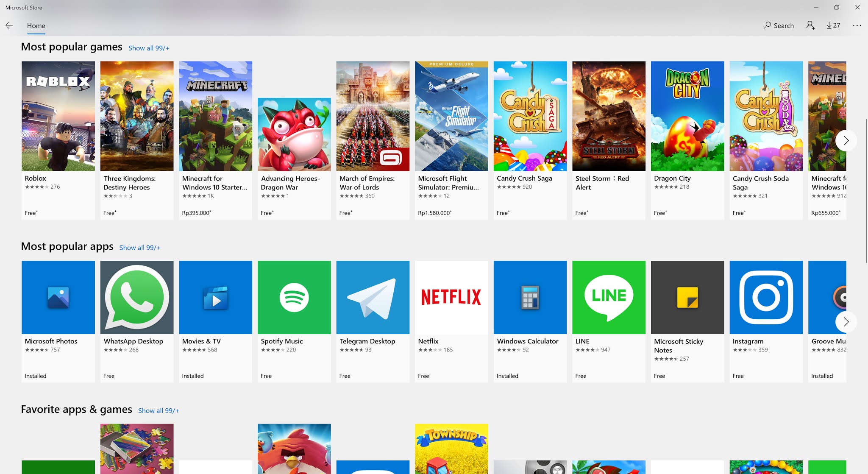Show all Most popular apps
Image resolution: width=868 pixels, height=474 pixels.
pyautogui.click(x=140, y=248)
